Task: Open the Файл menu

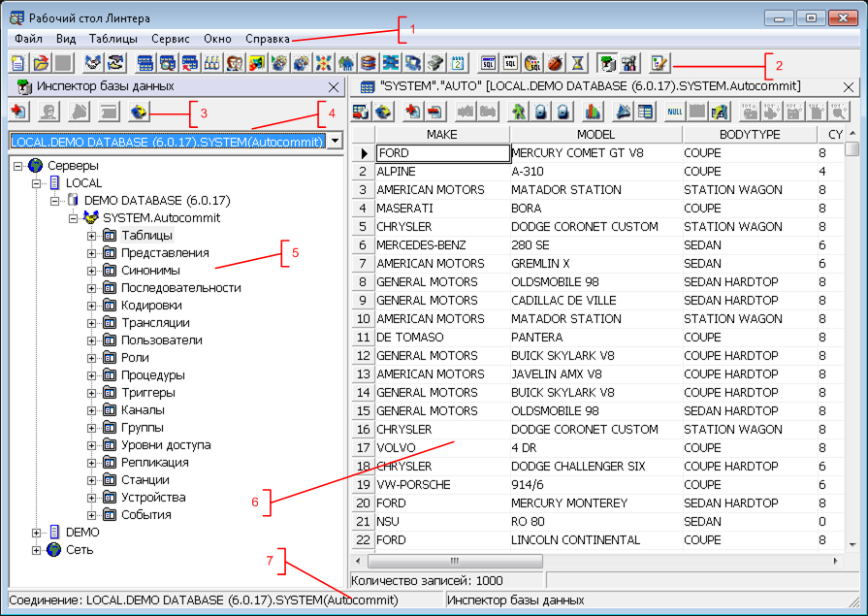Action: pos(29,39)
